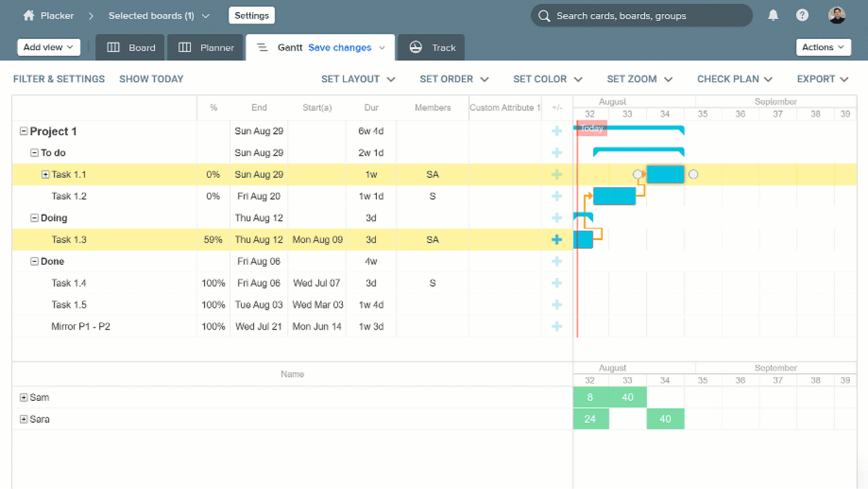The width and height of the screenshot is (868, 489).
Task: Click the plus icon in Done row
Action: 557,261
